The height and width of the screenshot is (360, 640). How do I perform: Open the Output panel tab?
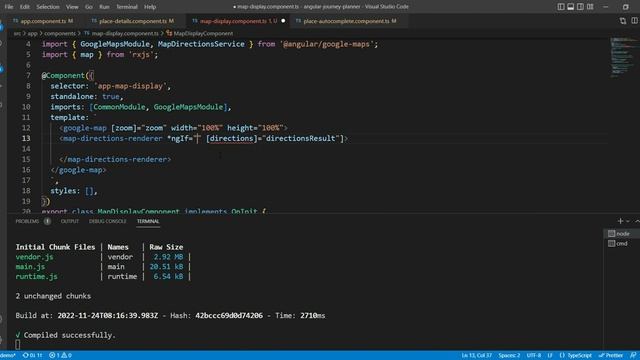69,221
